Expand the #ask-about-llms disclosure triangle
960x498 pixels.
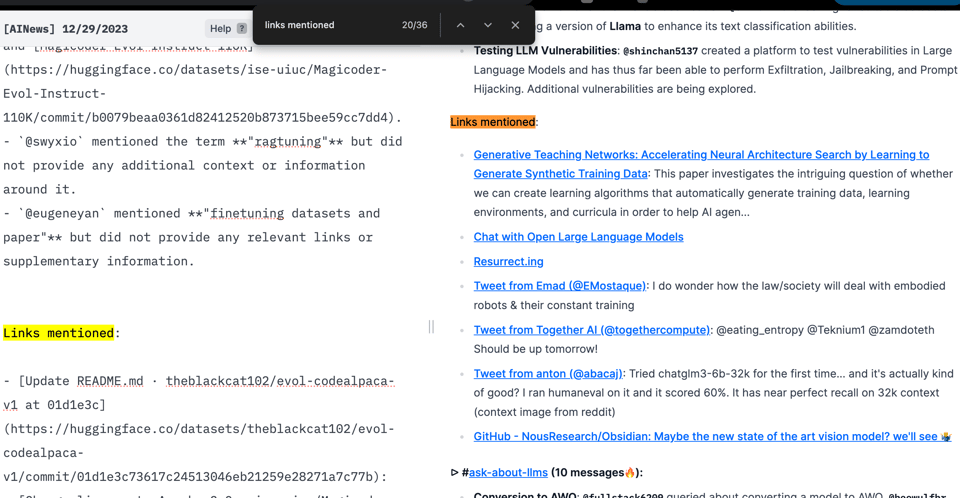(455, 472)
